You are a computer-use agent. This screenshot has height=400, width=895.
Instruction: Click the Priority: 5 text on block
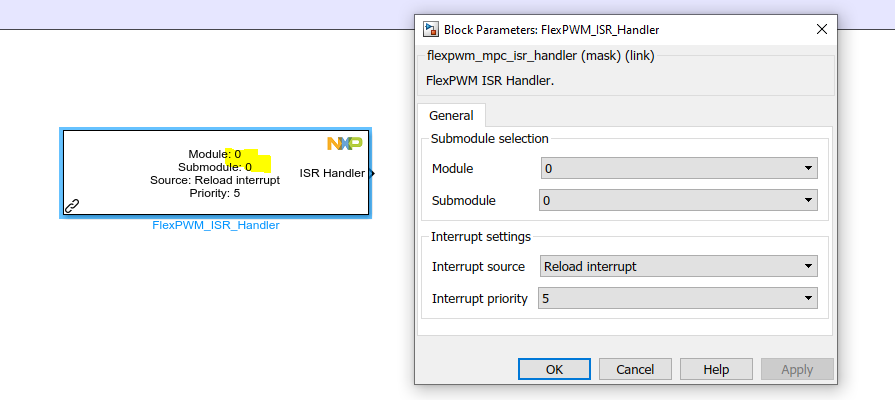pos(215,193)
